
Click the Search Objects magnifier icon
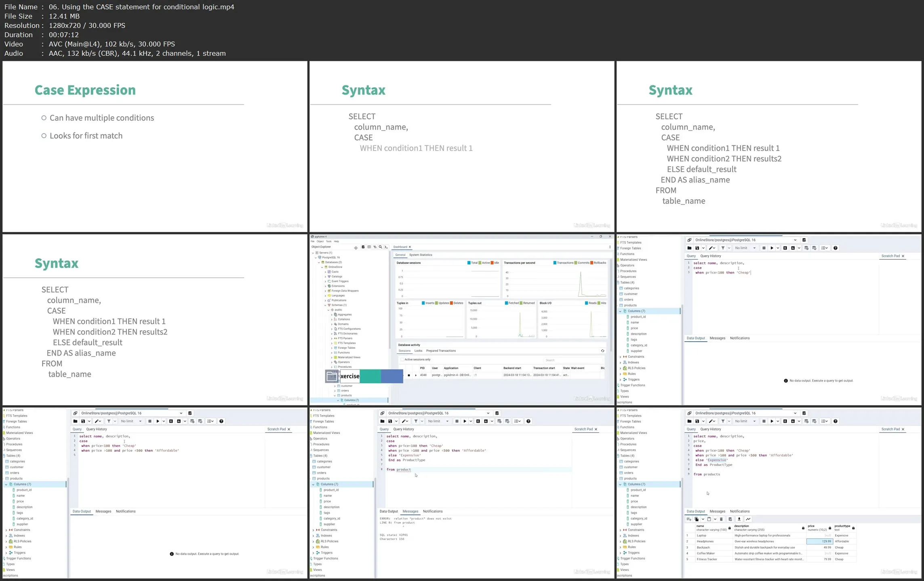coord(380,247)
